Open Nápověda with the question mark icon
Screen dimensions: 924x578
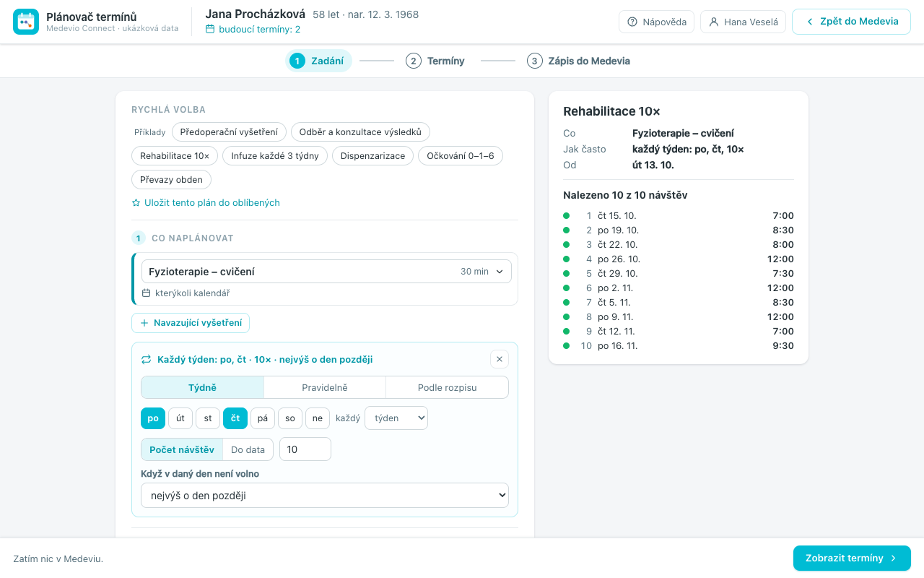632,22
